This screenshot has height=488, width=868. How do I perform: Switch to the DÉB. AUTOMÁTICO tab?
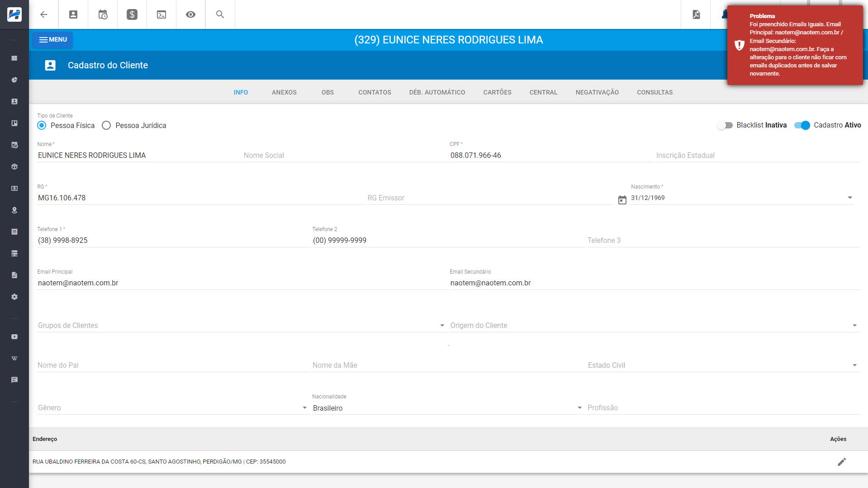[x=437, y=92]
